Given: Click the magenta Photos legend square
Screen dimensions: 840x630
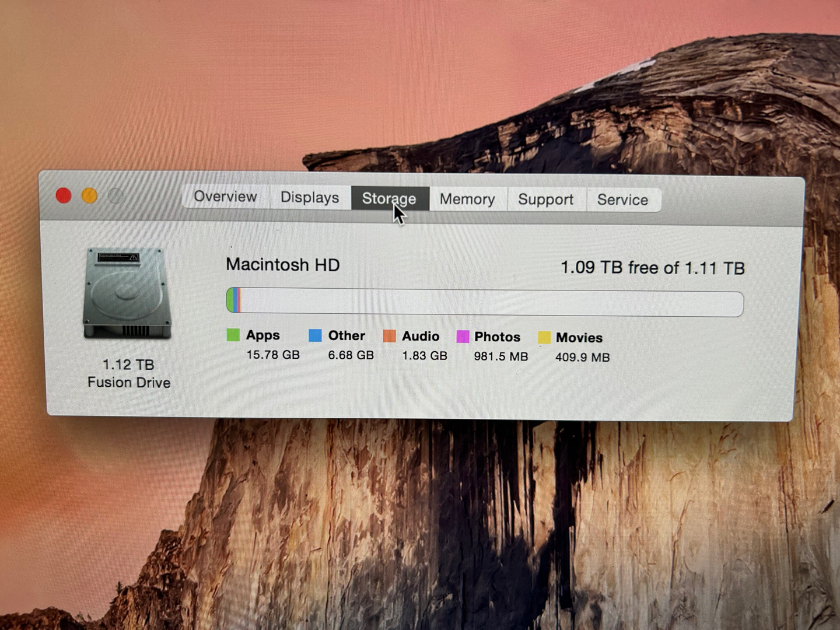Looking at the screenshot, I should click(x=463, y=337).
